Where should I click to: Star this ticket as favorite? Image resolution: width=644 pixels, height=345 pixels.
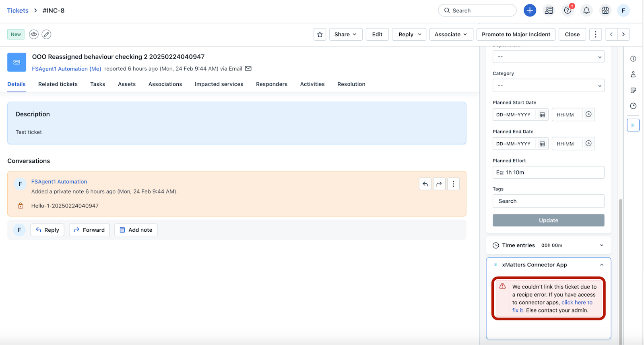pyautogui.click(x=320, y=34)
